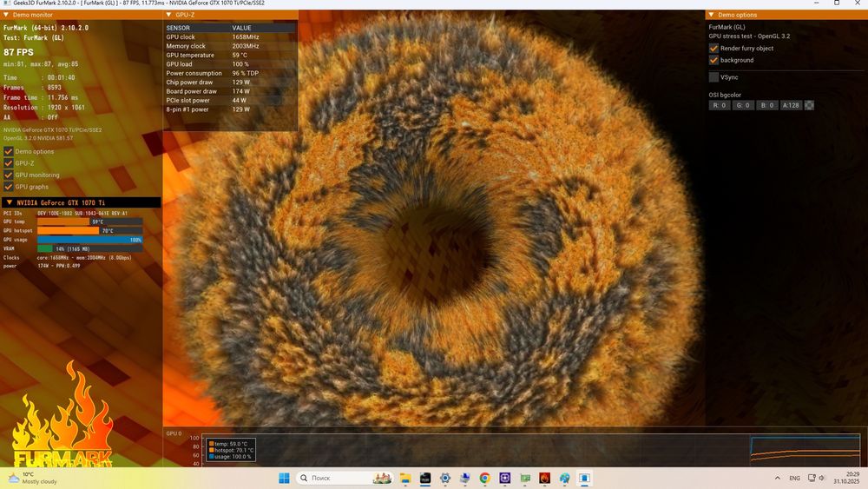The image size is (868, 489).
Task: Select the Memory clock 2003MHz row
Action: [x=230, y=46]
